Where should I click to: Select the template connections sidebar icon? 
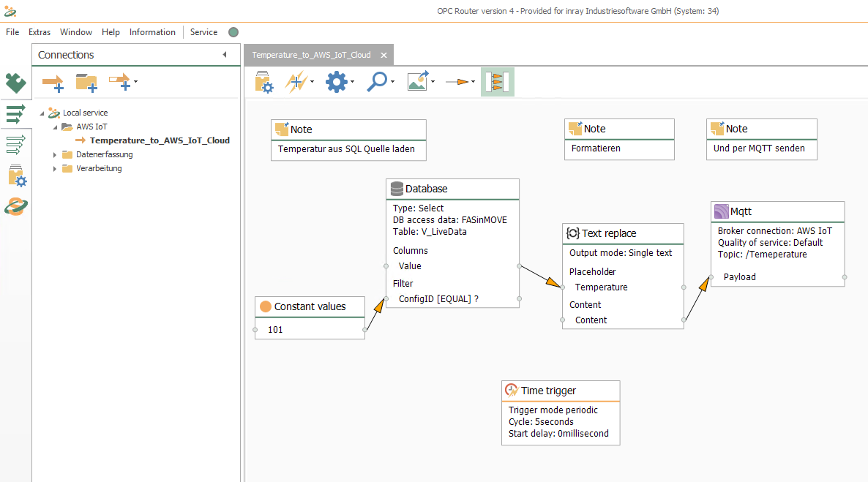(x=15, y=145)
